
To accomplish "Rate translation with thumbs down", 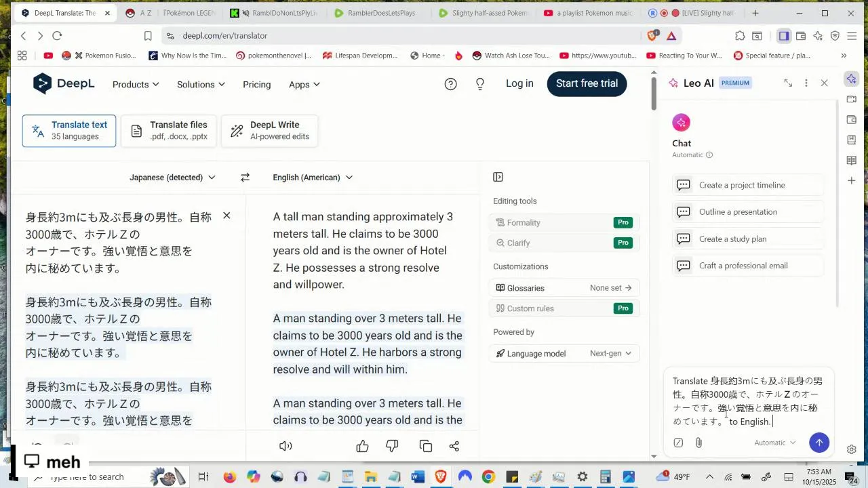I will (392, 446).
